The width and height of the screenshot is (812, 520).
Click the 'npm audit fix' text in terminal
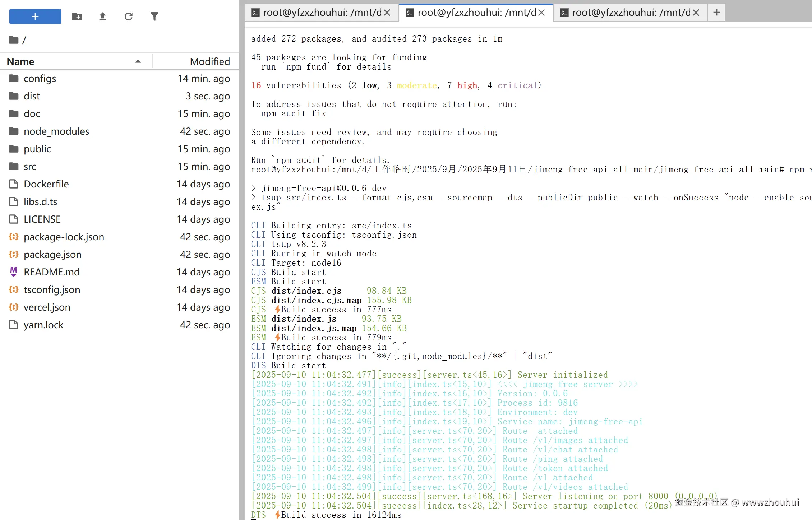tap(294, 113)
